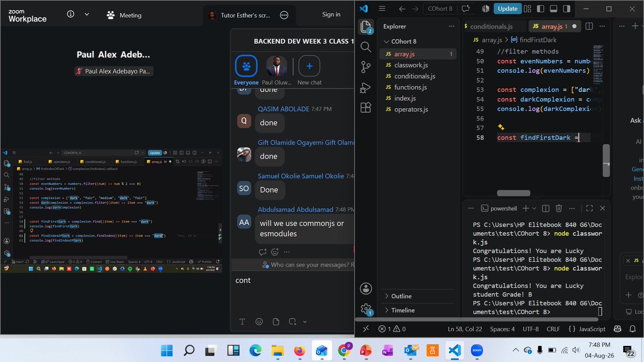Open Zoom meeting info icon
Image resolution: width=644 pixels, height=362 pixels.
pyautogui.click(x=70, y=15)
